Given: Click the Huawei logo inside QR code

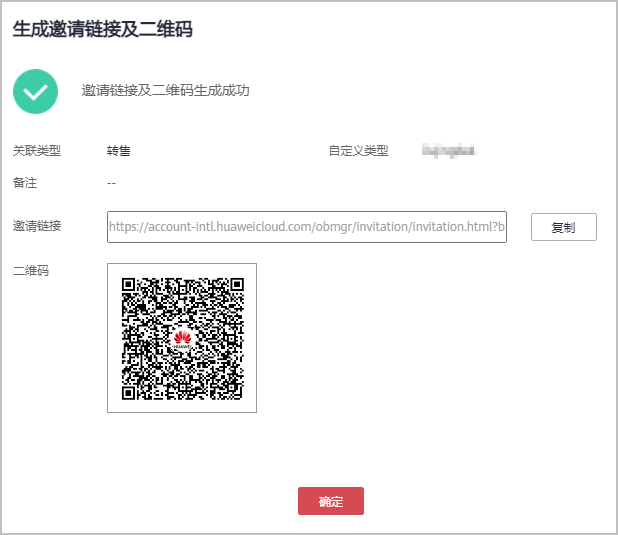Looking at the screenshot, I should pyautogui.click(x=182, y=339).
